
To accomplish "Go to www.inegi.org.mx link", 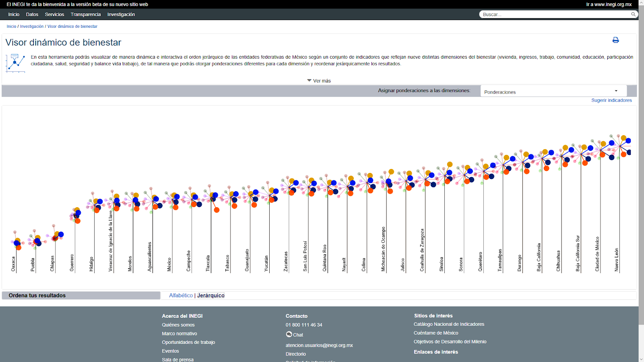I will click(609, 4).
